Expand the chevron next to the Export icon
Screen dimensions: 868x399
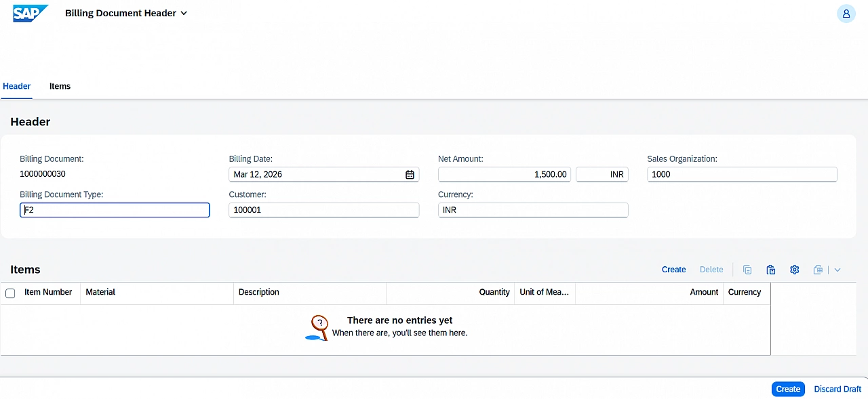[837, 270]
